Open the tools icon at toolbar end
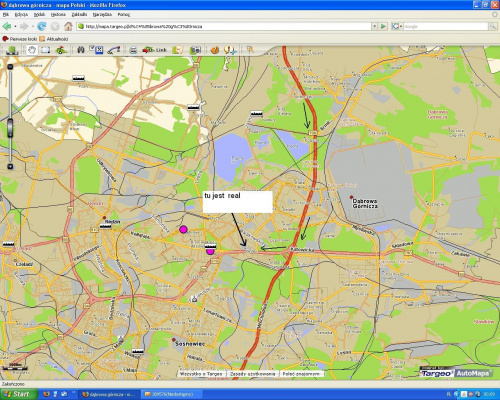This screenshot has height=400, width=500. [x=250, y=50]
